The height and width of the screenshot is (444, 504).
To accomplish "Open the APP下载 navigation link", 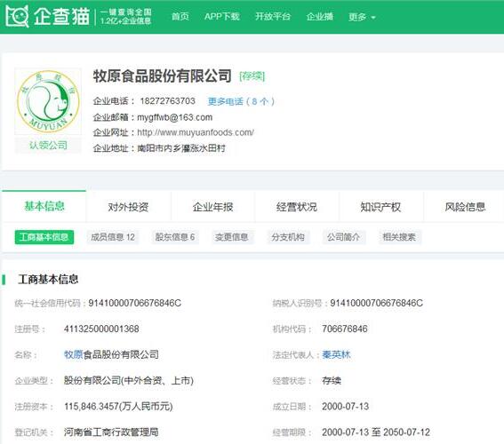I will [222, 16].
